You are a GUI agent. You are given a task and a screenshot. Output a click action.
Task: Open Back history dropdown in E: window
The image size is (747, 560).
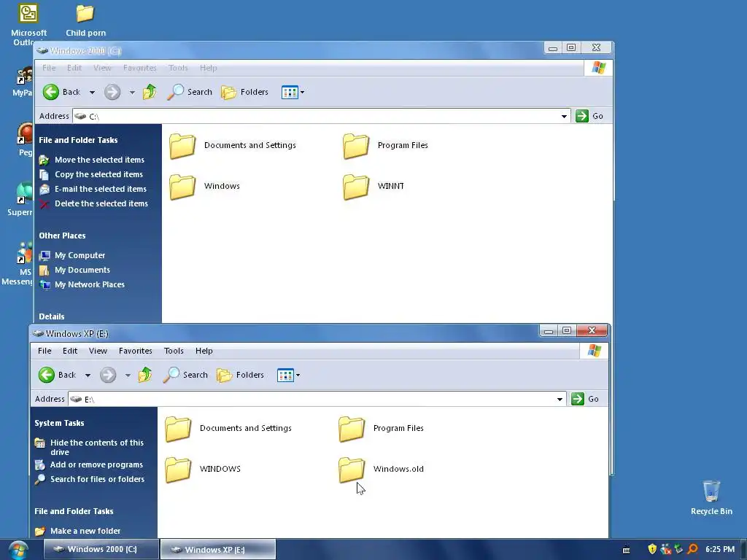tap(88, 376)
